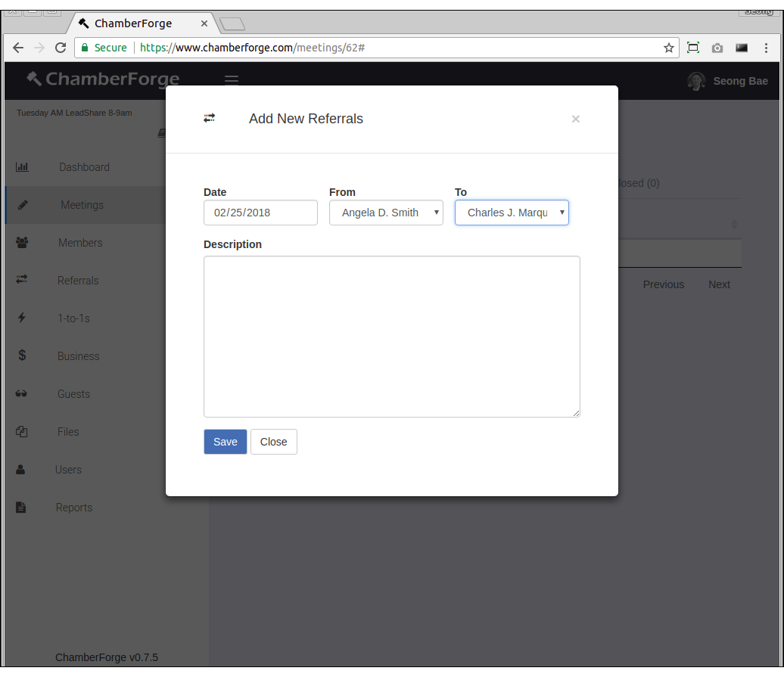Viewport: 784px width, 677px height.
Task: Click the Business dollar sign icon
Action: click(x=22, y=356)
